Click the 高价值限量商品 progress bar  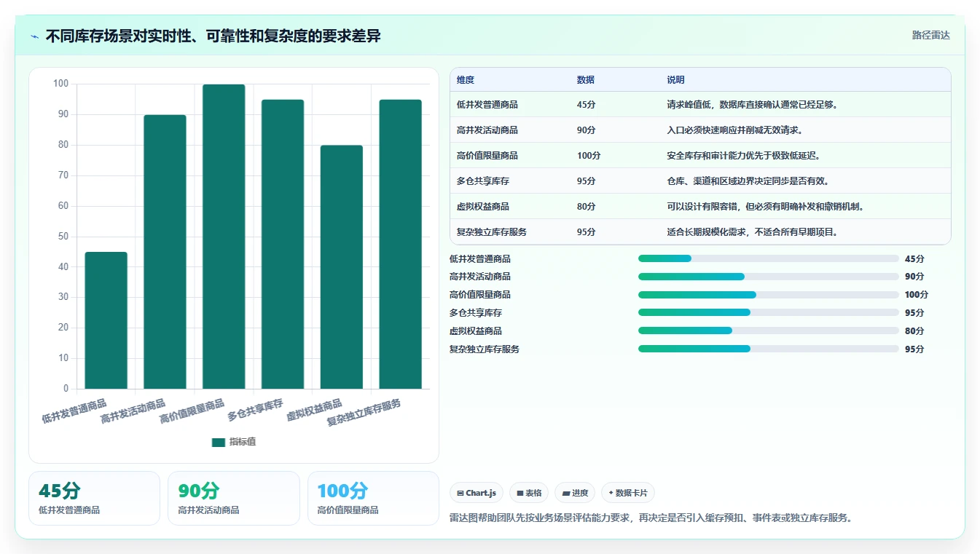coord(769,295)
